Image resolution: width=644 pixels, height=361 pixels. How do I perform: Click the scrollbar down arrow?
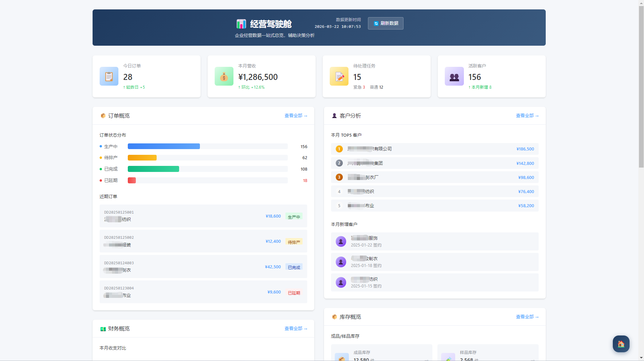[641, 358]
